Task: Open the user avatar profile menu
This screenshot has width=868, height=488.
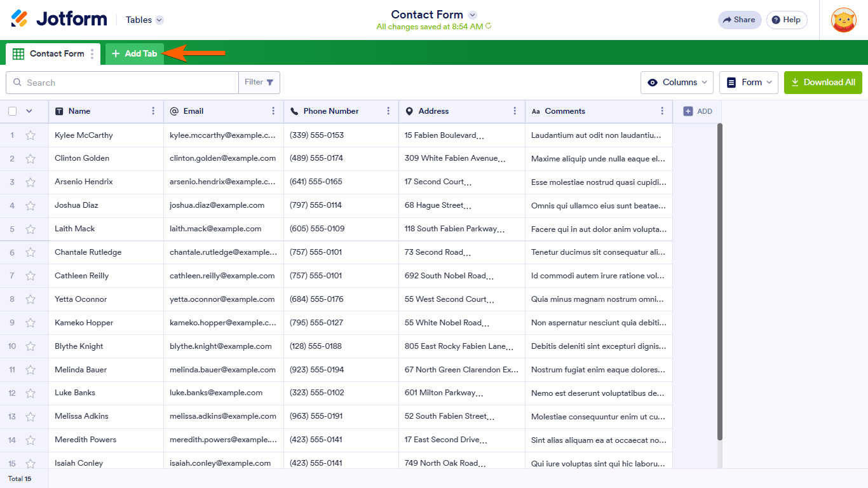Action: (x=843, y=20)
